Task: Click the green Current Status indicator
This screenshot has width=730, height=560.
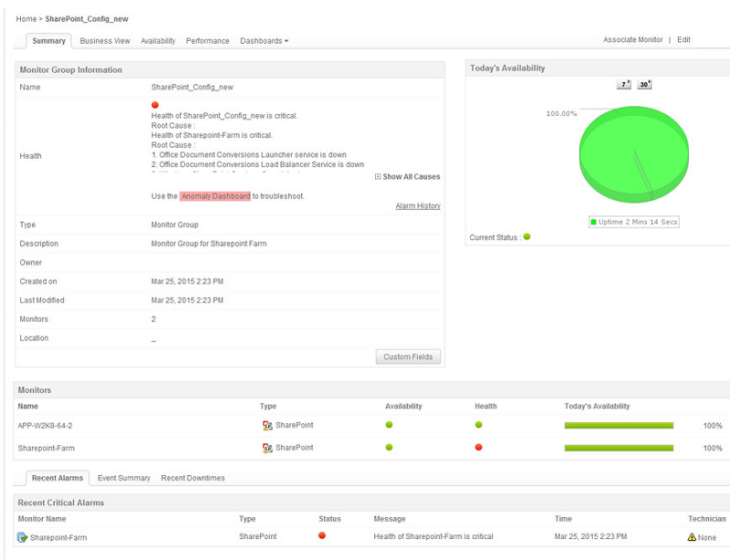Action: tap(527, 237)
